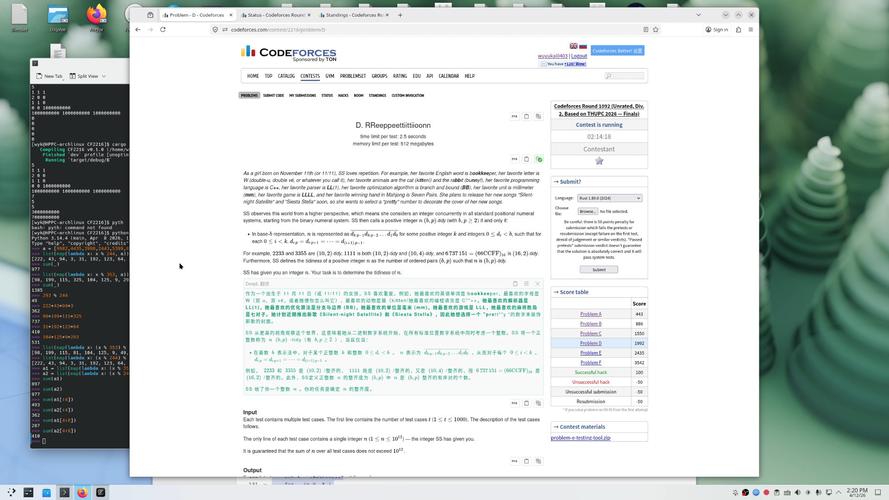
Task: Open the CUSTOM INVOCATION contest tab
Action: 408,95
